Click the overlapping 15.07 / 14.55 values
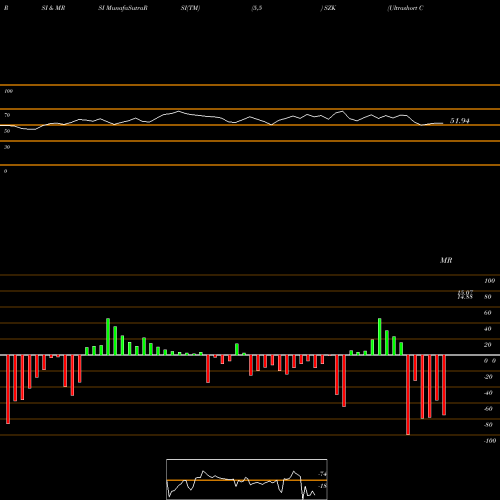Image resolution: width=500 pixels, height=500 pixels. click(465, 295)
